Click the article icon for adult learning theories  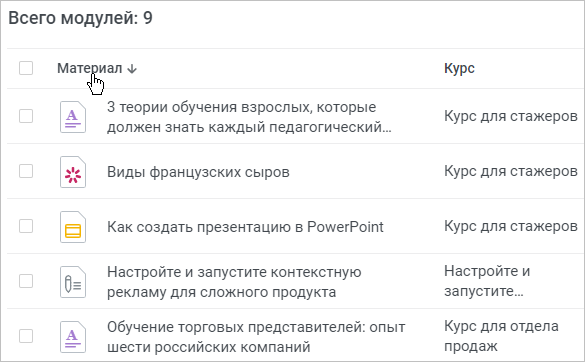[73, 117]
